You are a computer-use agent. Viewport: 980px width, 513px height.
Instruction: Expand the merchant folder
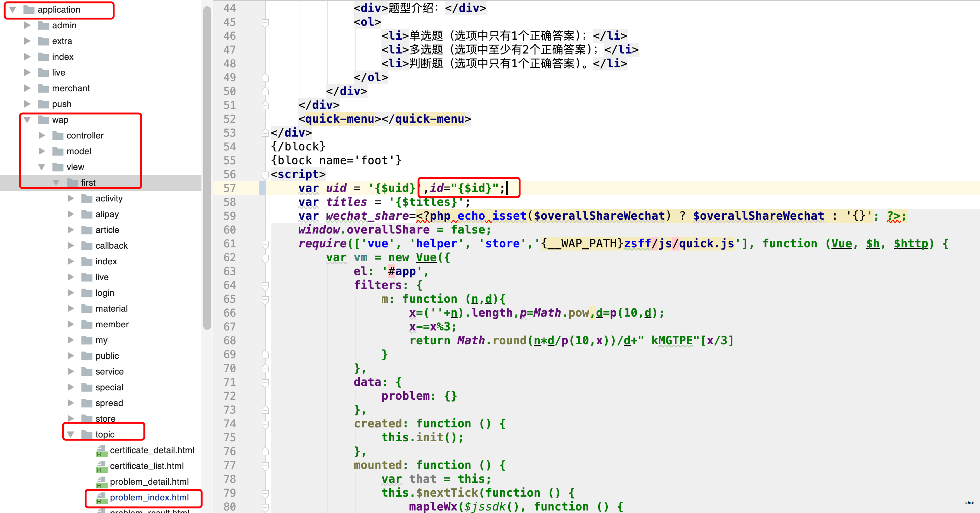(x=26, y=87)
